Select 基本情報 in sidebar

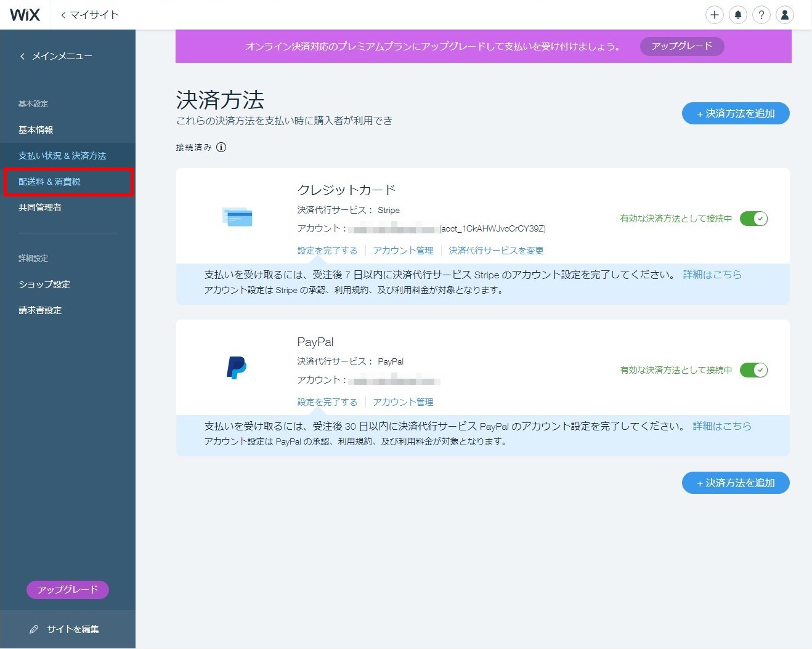pos(36,130)
